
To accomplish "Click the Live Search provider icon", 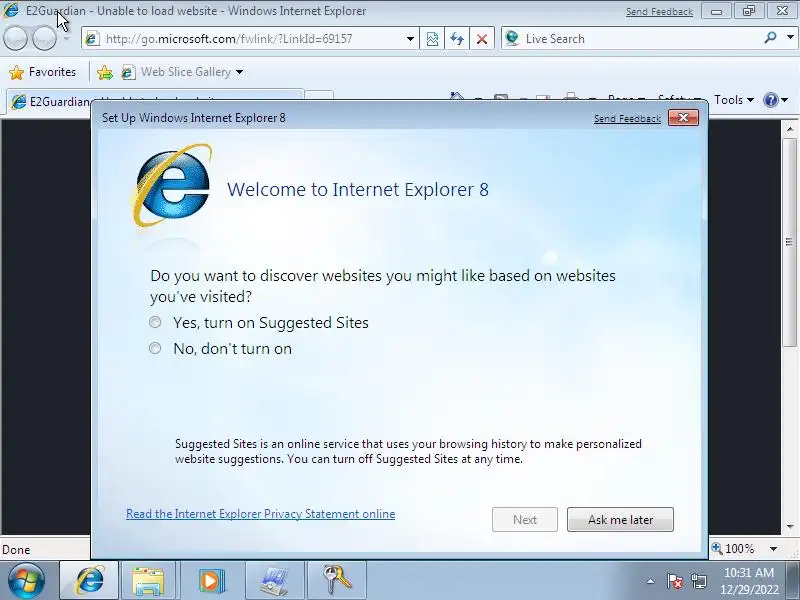I will click(x=512, y=38).
